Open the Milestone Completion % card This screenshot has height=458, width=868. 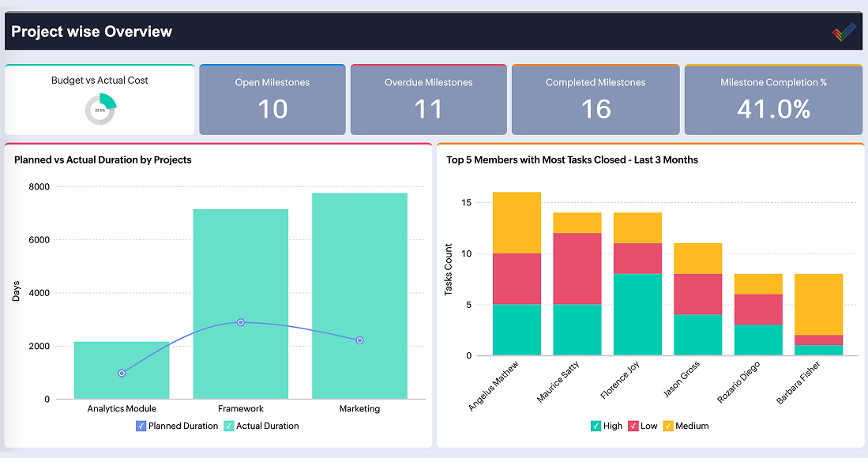(x=773, y=99)
